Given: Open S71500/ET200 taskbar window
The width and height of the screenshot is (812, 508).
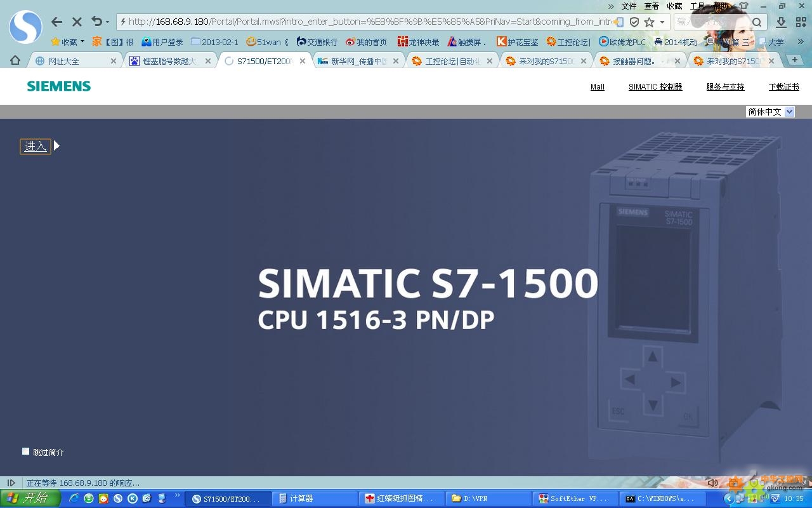Looking at the screenshot, I should click(x=226, y=498).
